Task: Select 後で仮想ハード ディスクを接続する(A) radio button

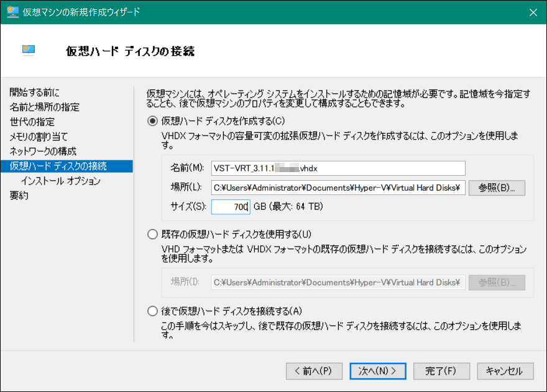Action: [x=152, y=311]
